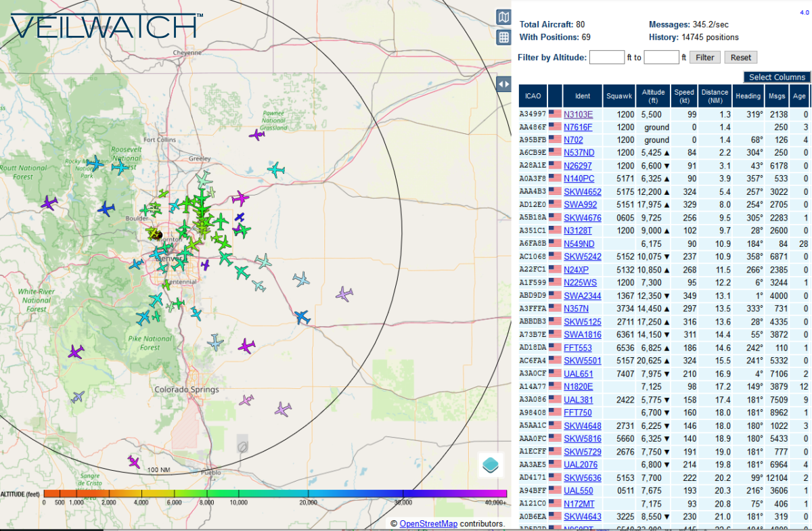Click the US flag icon beside N3103E
Screen dimensions: 812x531
[555, 114]
